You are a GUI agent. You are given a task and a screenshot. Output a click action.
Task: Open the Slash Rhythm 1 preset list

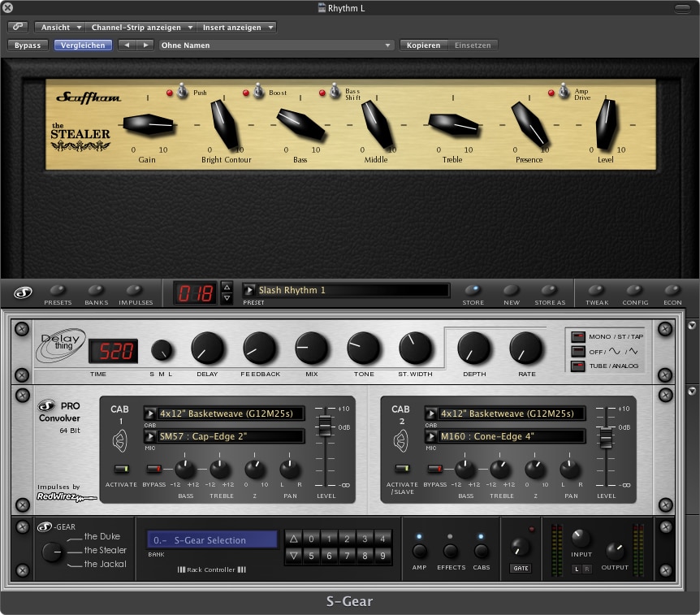click(346, 290)
